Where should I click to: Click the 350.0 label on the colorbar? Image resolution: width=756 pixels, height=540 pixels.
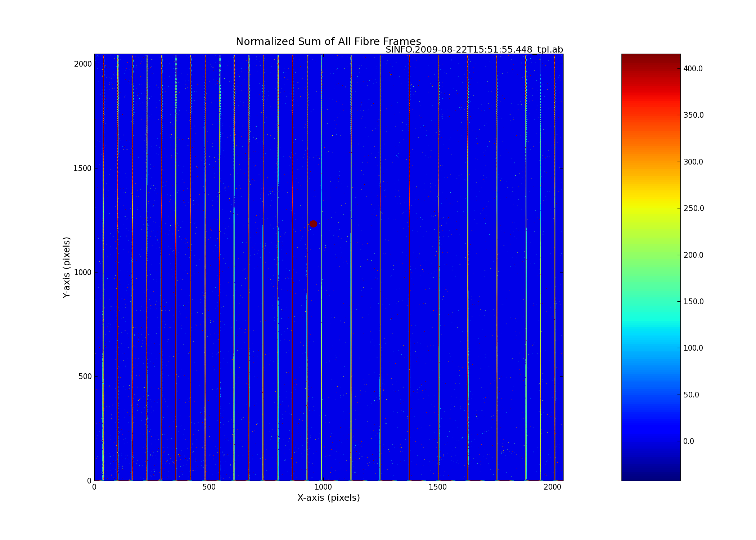point(693,115)
